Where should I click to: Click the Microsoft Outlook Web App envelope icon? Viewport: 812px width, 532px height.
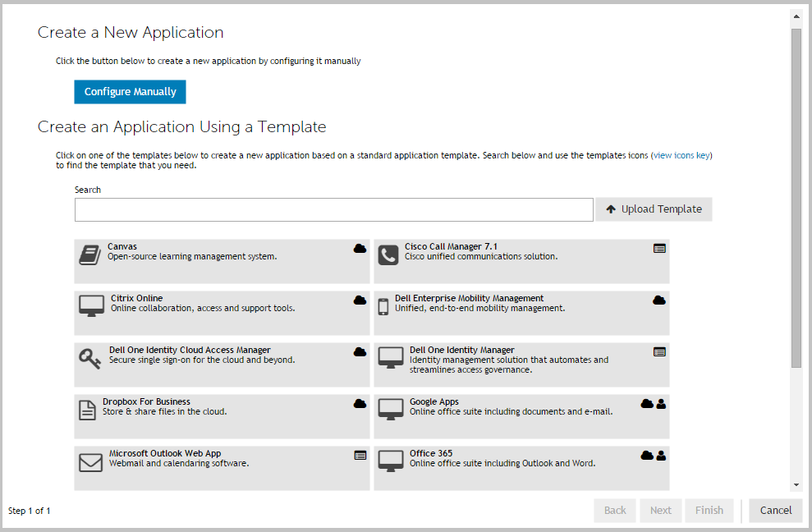[x=90, y=462]
